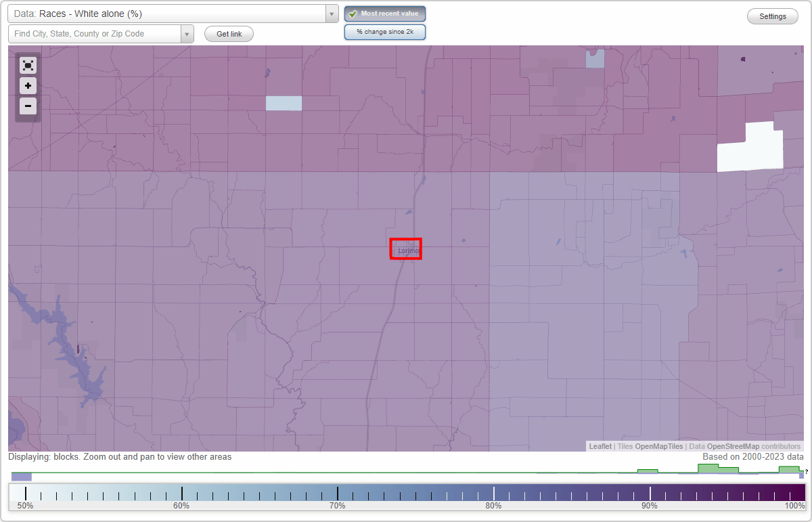
Task: Follow the Leaflet attribution link
Action: pos(600,446)
